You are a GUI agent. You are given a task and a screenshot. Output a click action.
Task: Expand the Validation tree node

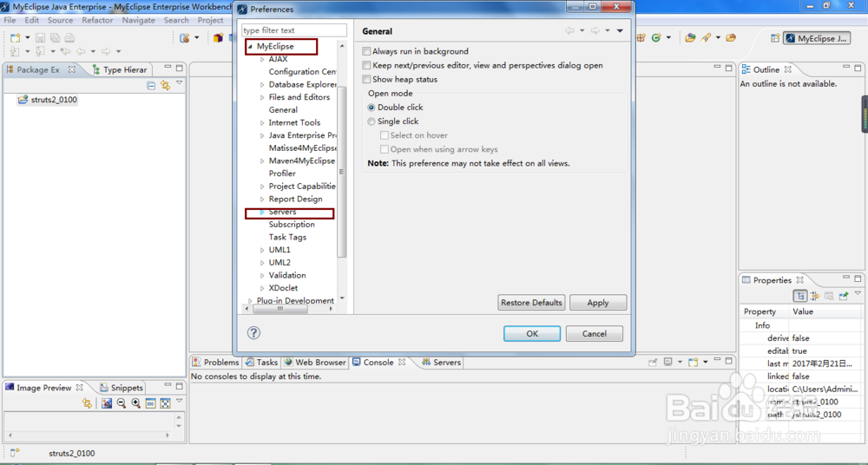(x=262, y=275)
